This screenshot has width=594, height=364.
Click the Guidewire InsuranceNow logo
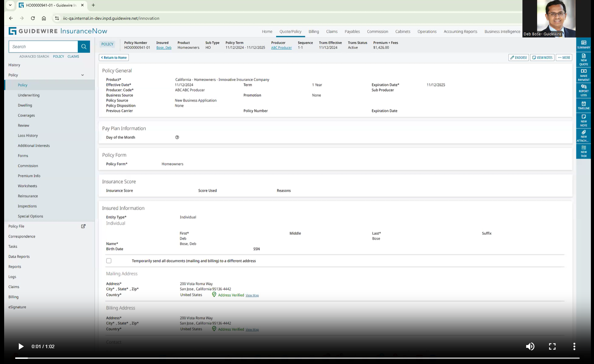(58, 31)
